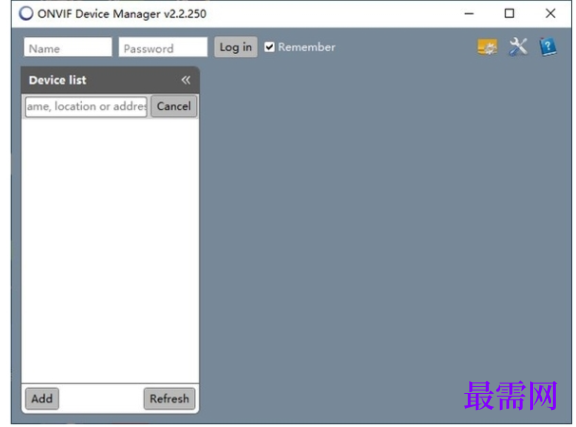The image size is (576, 427).
Task: Focus the Password input field
Action: pos(163,47)
